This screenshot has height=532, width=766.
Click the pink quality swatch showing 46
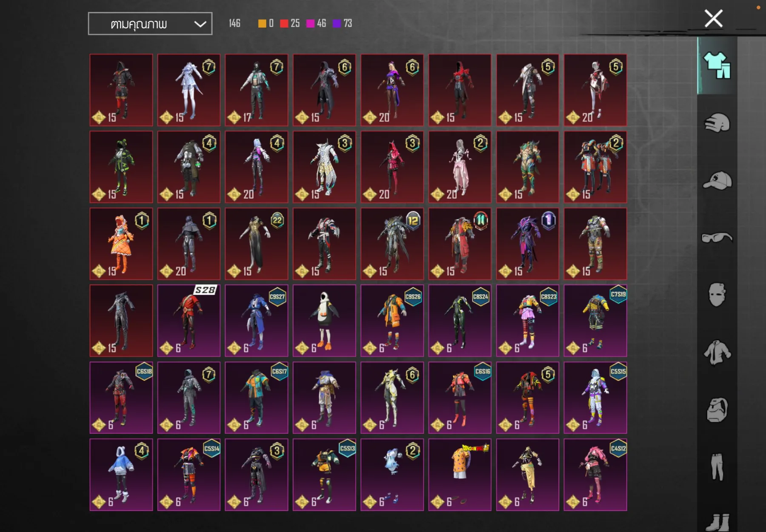311,23
